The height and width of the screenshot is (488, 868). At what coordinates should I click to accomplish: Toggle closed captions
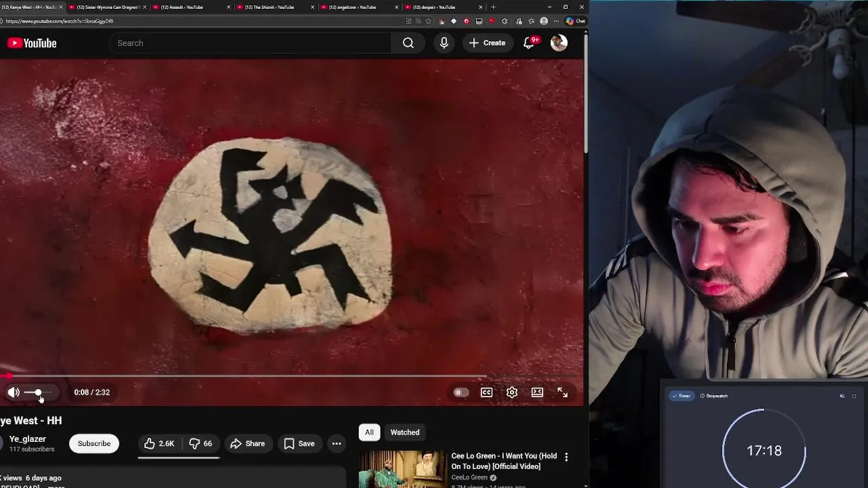click(486, 392)
